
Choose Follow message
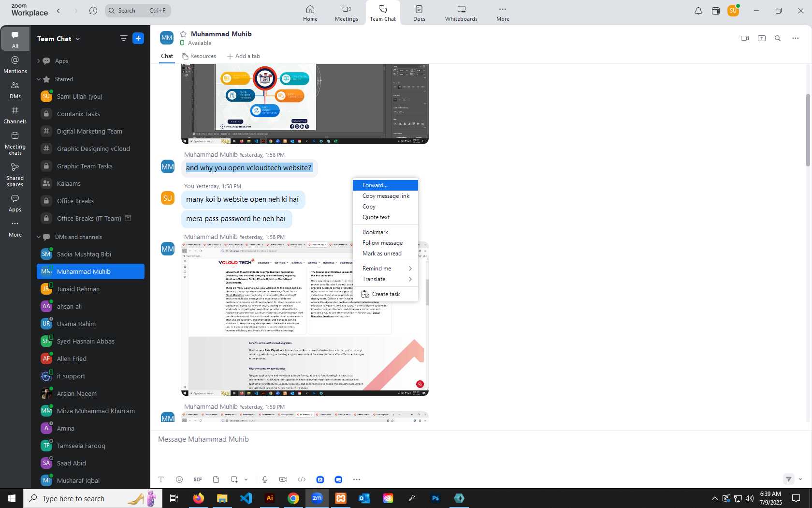pos(385,243)
